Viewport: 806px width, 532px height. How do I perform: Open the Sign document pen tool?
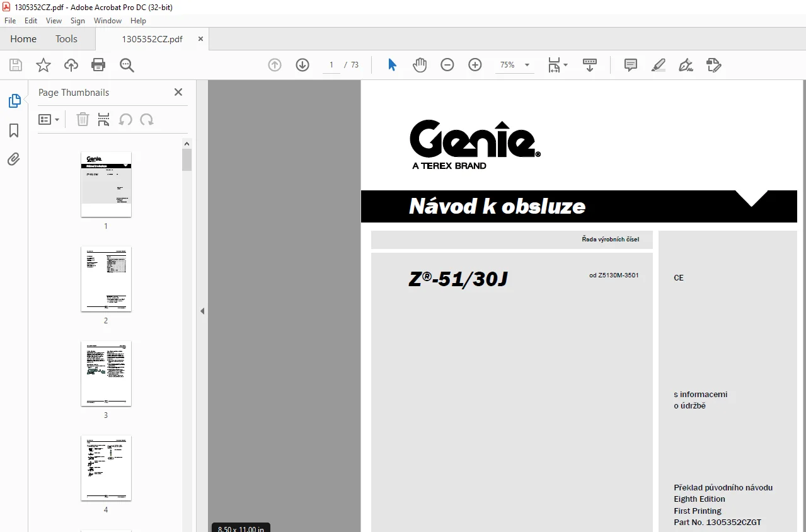pyautogui.click(x=686, y=65)
